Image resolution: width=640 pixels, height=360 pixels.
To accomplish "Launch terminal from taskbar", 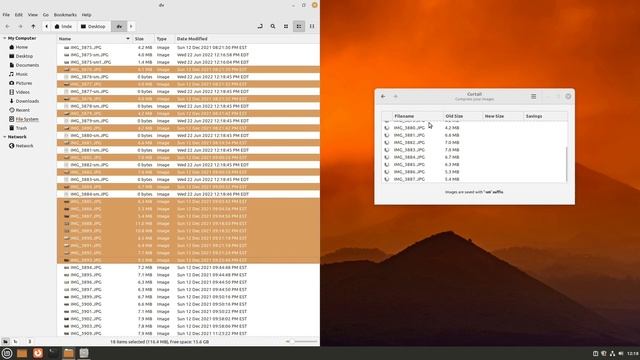I will point(53,353).
